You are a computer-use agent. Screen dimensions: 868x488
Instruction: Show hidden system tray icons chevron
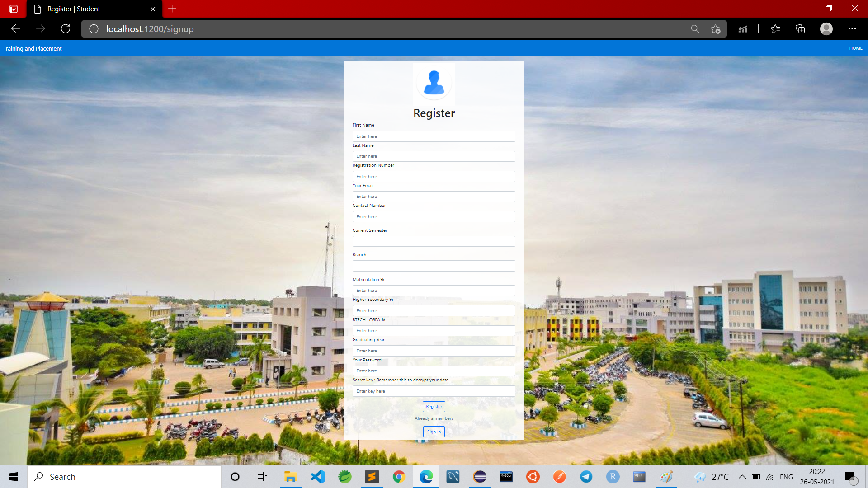point(742,477)
